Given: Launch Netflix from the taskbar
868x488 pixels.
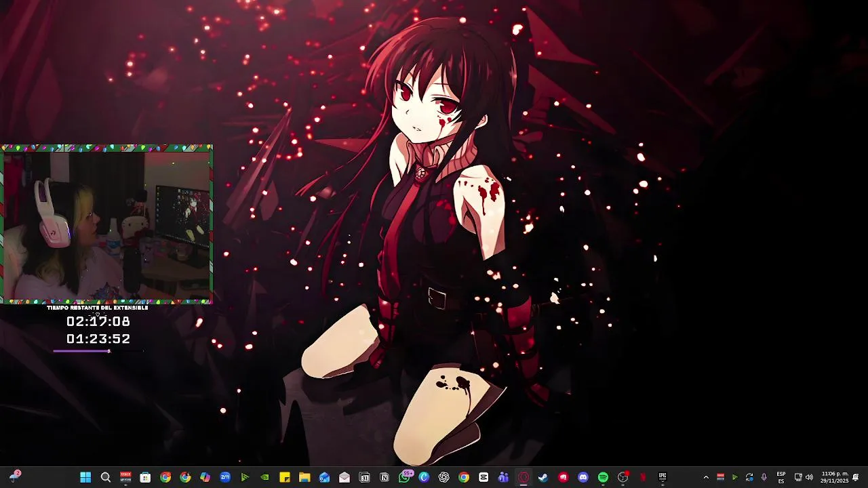Looking at the screenshot, I should [643, 477].
